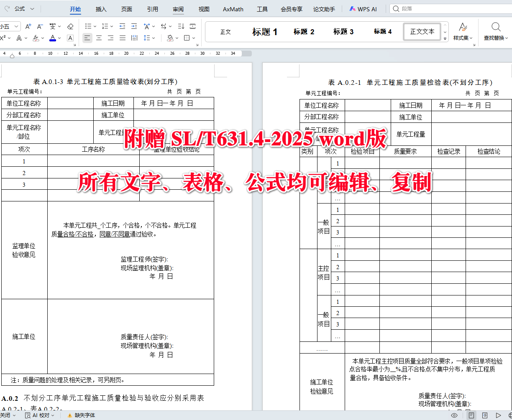Image resolution: width=512 pixels, height=420 pixels.
Task: Increase font size with A+ icon
Action: click(28, 26)
